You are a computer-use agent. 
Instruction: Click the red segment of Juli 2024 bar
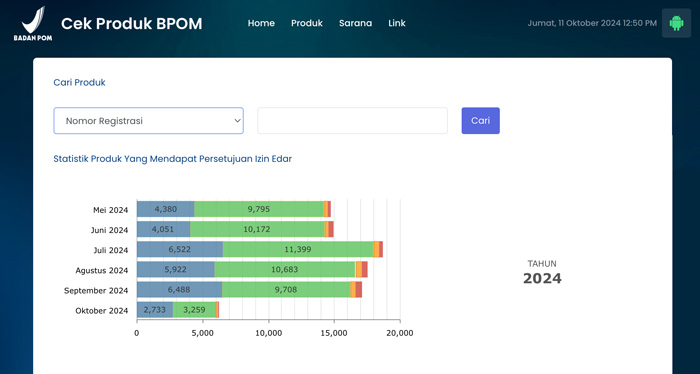coord(381,249)
